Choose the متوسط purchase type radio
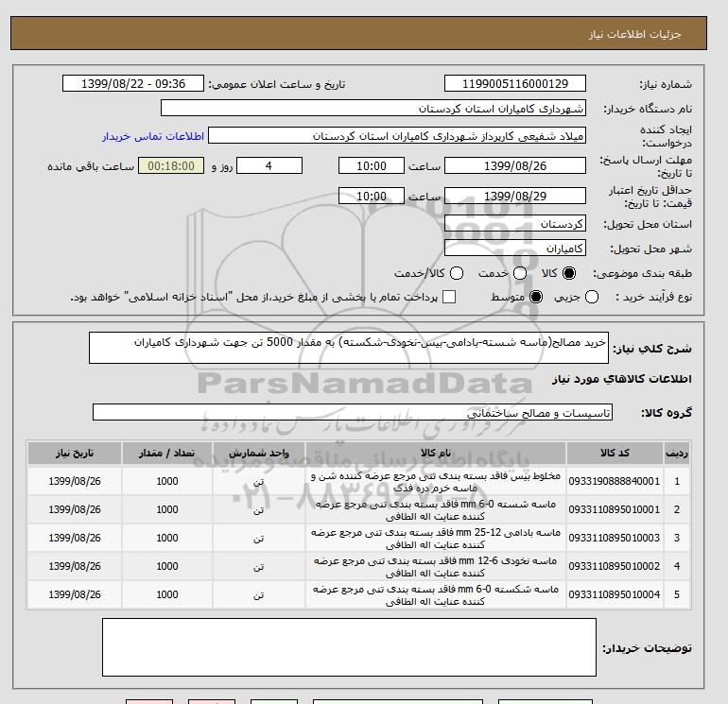Image resolution: width=728 pixels, height=704 pixels. (x=536, y=297)
